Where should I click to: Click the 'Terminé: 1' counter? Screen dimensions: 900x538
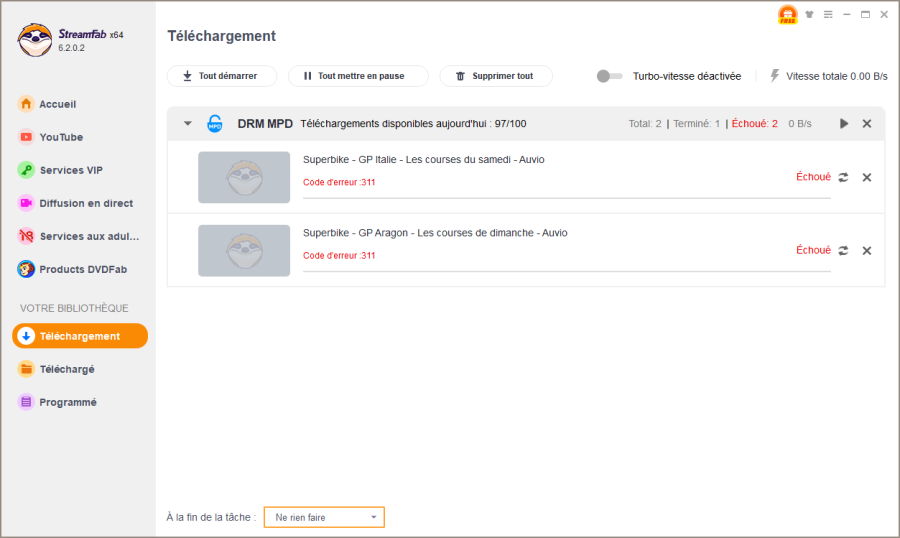pyautogui.click(x=696, y=123)
